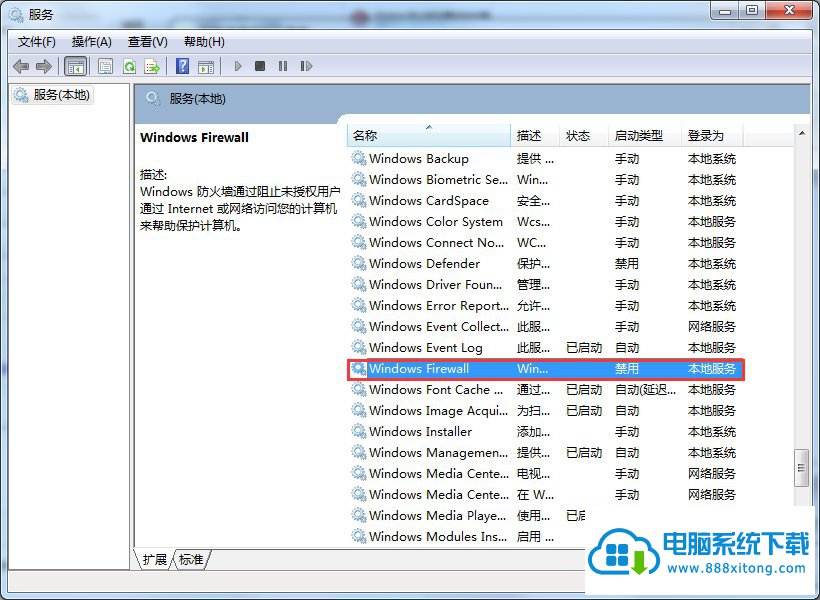Image resolution: width=820 pixels, height=600 pixels.
Task: Click the Restart Service icon
Action: pos(306,66)
